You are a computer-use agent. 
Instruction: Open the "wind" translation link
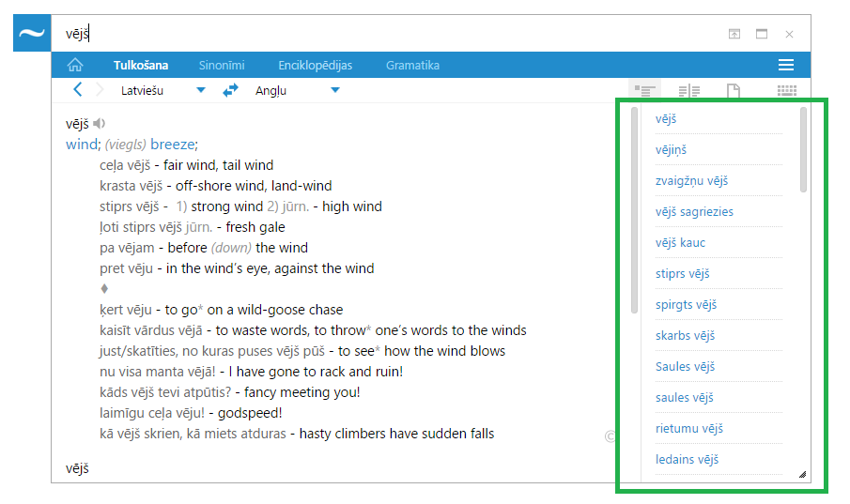click(82, 145)
